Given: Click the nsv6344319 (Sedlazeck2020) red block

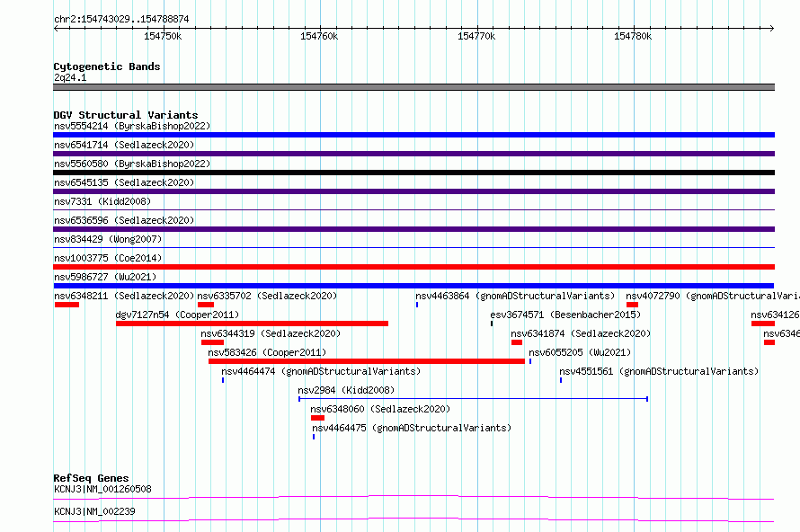Looking at the screenshot, I should tap(212, 342).
